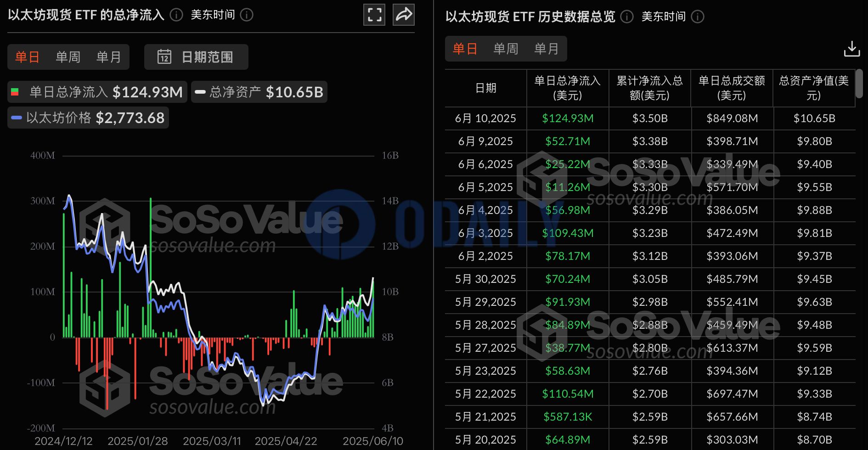Click the date cell 5月 20,2025
868x450 pixels.
pos(486,440)
